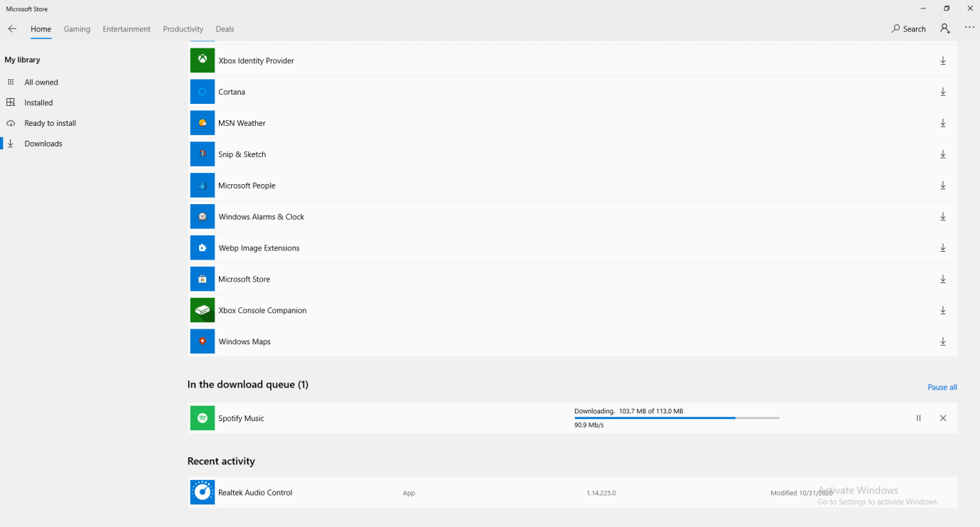Click Windows Alarms & Clock tile icon
980x527 pixels.
[x=203, y=217]
